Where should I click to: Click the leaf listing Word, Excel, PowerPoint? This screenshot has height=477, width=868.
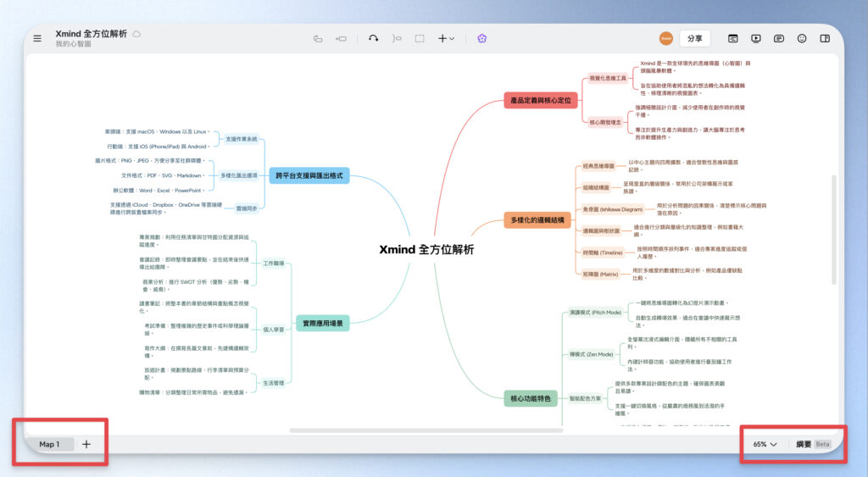pos(159,191)
